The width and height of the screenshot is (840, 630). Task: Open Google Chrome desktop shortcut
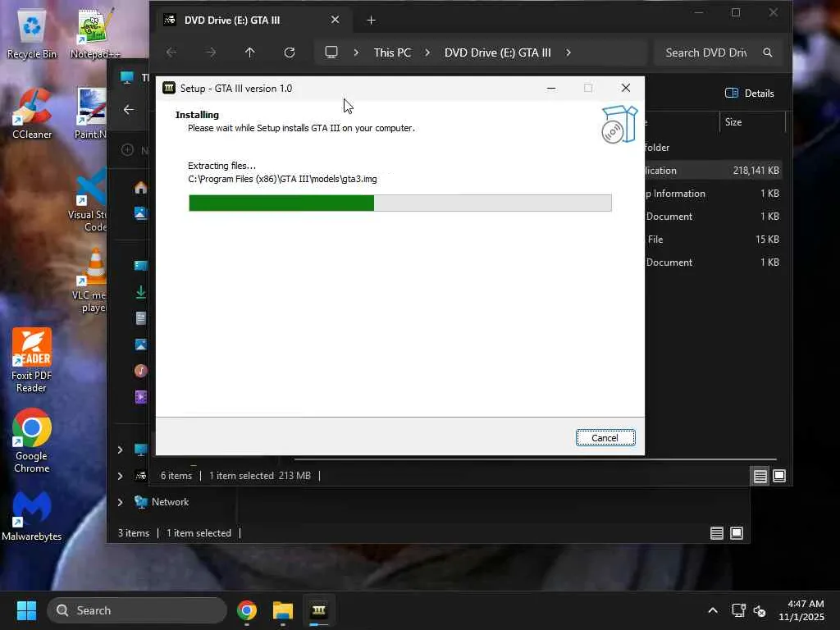32,441
